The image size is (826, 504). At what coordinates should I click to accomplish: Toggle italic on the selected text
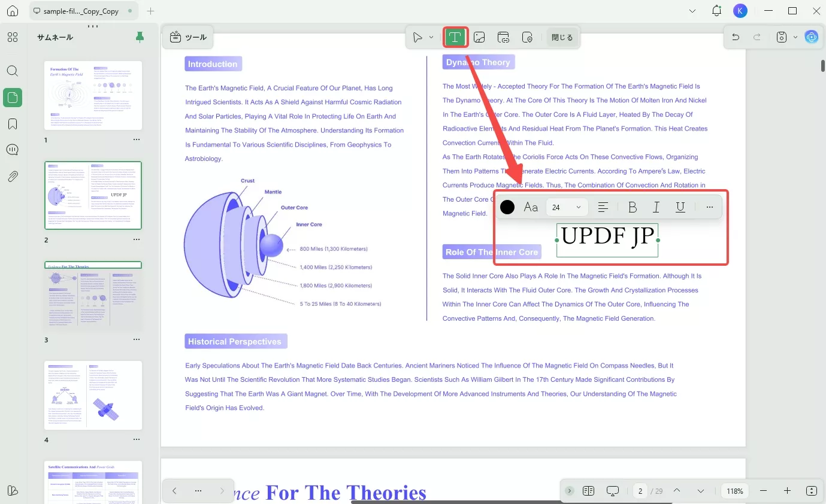coord(656,207)
